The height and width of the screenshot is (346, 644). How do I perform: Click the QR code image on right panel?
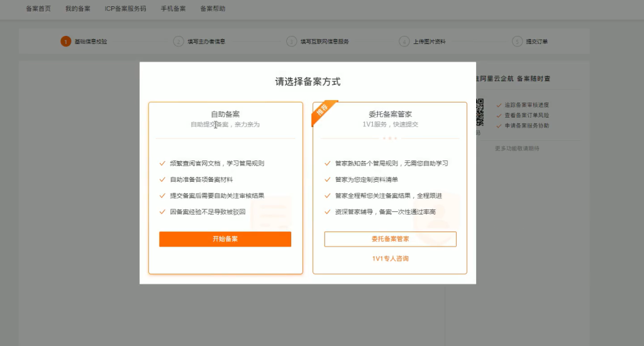pyautogui.click(x=480, y=111)
